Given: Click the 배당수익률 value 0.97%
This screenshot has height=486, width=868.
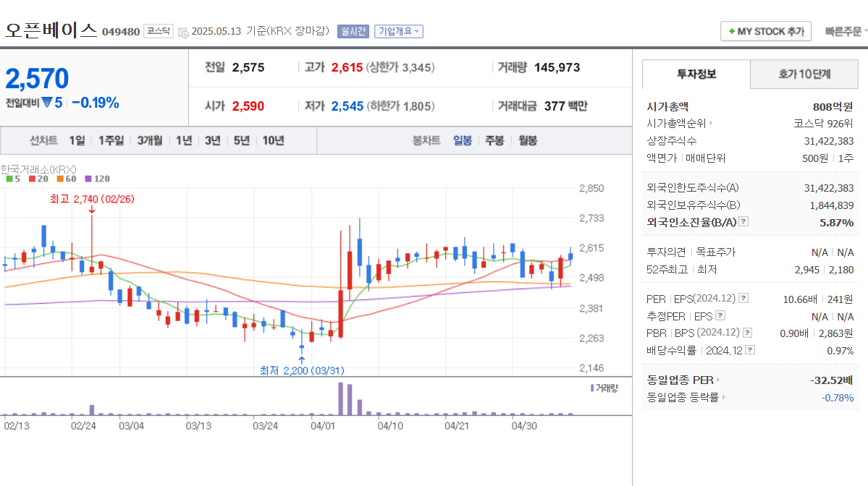Looking at the screenshot, I should [840, 351].
